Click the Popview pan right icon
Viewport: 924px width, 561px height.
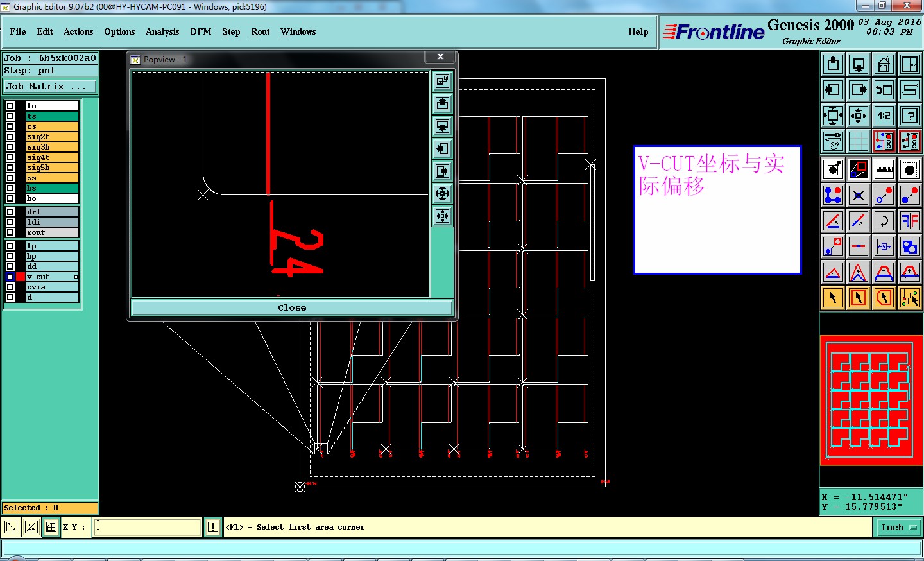point(442,171)
